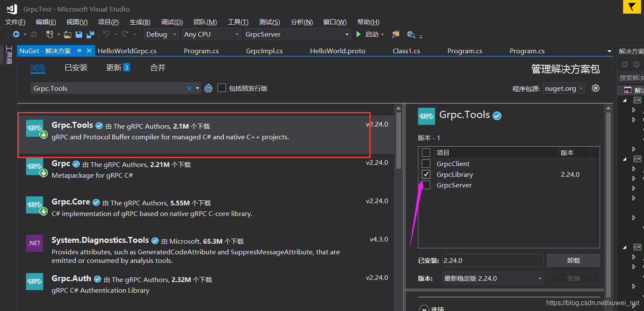
Task: Open the nuget.org package source dropdown
Action: tap(564, 89)
